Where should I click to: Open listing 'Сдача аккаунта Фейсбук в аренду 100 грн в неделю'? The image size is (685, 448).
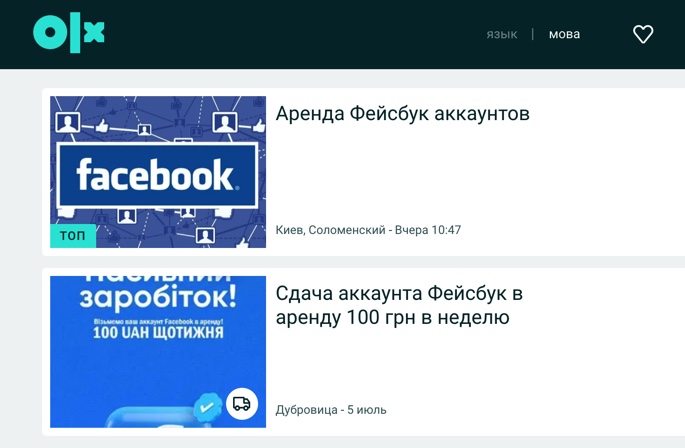(x=399, y=305)
